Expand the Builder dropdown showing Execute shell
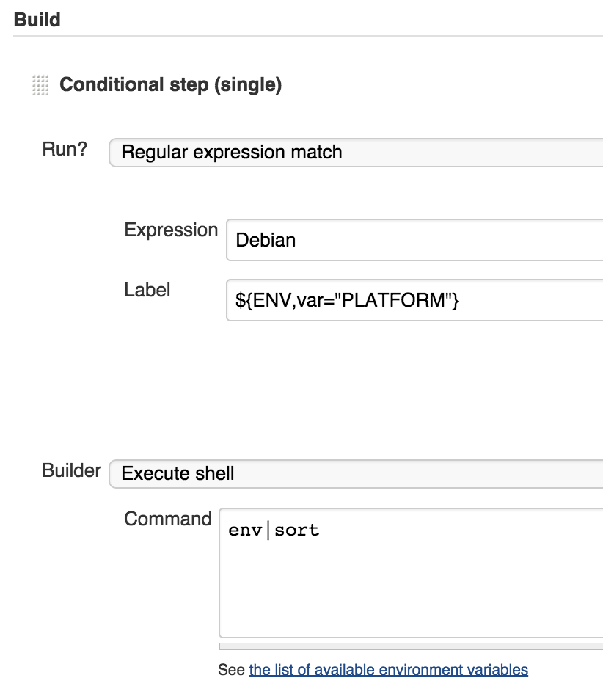The height and width of the screenshot is (700, 603). pos(356,473)
